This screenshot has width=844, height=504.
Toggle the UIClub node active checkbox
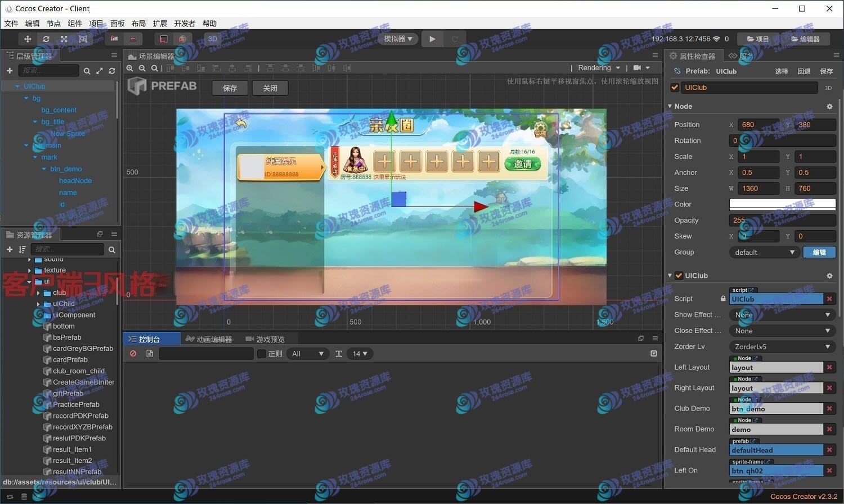point(675,88)
